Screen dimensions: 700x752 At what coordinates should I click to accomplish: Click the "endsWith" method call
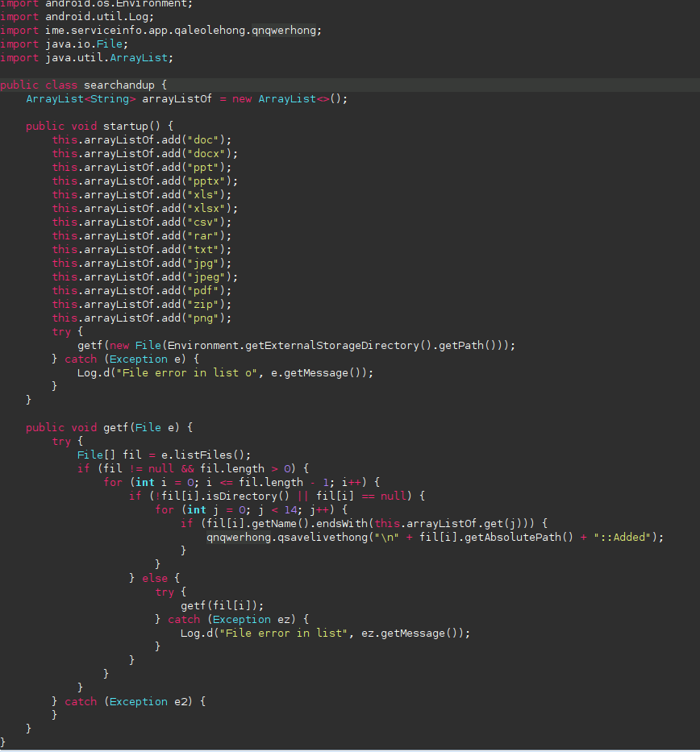[x=342, y=524]
